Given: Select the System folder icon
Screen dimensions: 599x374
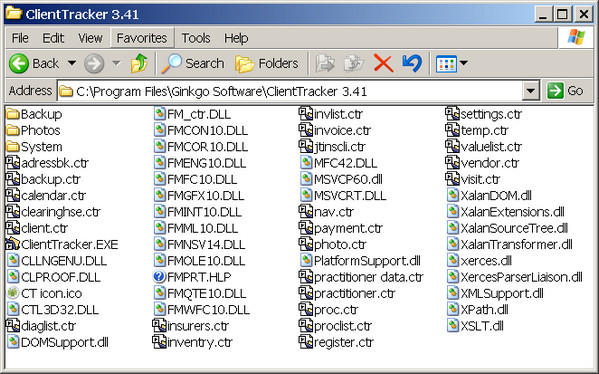Looking at the screenshot, I should coord(13,147).
